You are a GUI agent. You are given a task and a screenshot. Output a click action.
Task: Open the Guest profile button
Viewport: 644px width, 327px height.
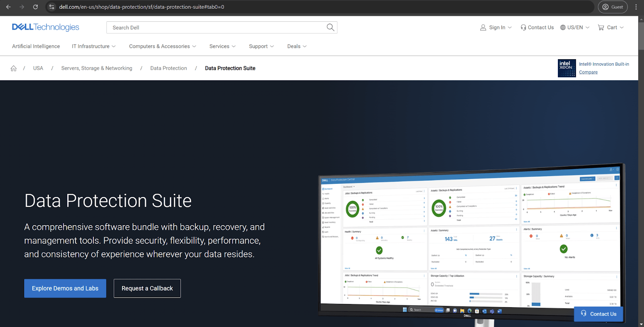(x=613, y=7)
